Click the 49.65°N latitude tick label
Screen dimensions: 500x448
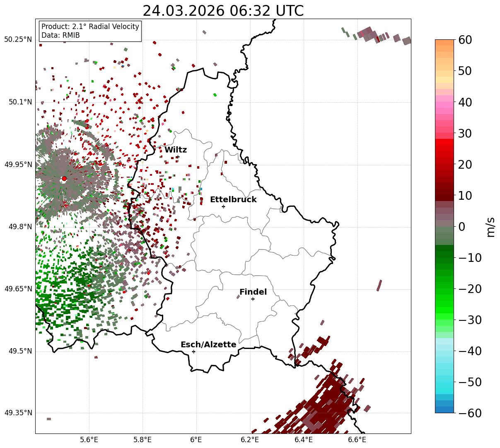pos(18,289)
